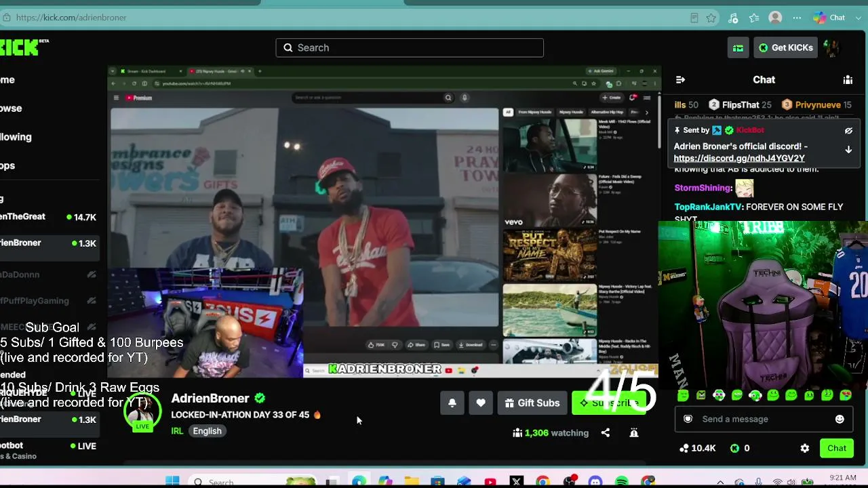Click the green Chat send button
Screen dimensions: 868x488
(837, 448)
